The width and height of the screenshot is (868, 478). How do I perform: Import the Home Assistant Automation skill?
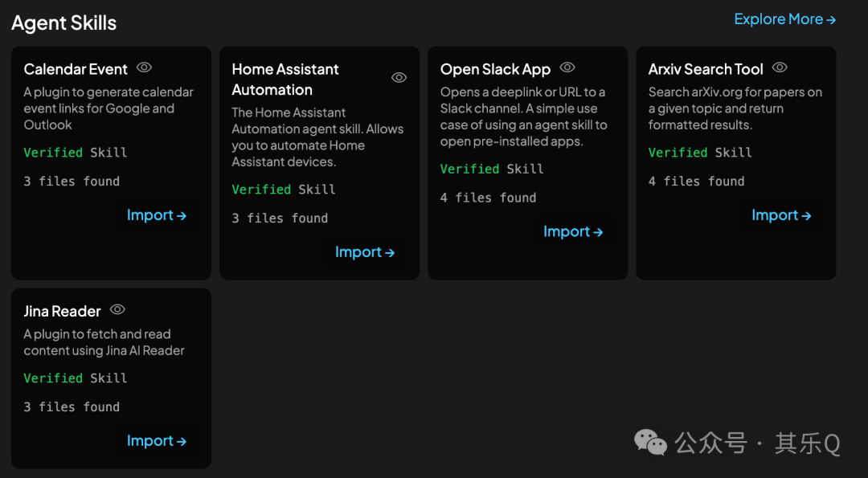(x=365, y=251)
